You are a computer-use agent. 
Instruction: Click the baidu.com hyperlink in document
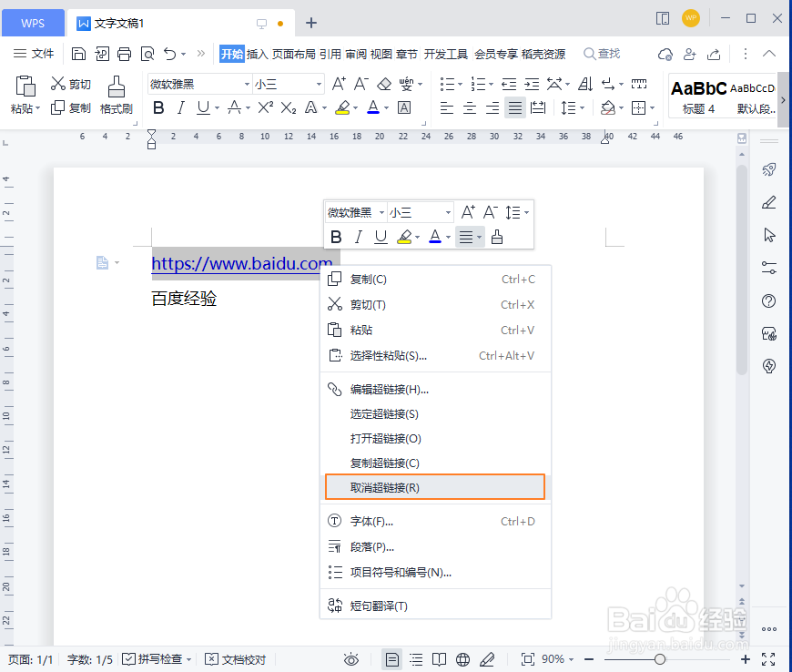pos(241,263)
